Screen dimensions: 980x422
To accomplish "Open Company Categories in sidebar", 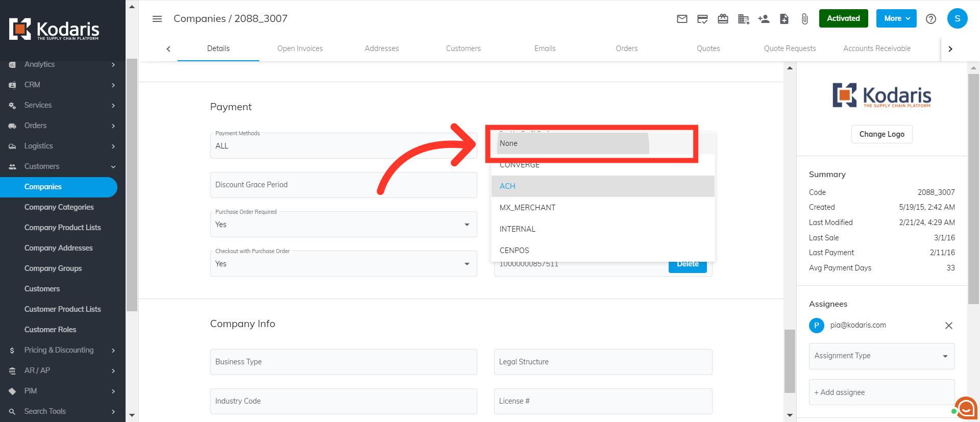I will pos(59,207).
